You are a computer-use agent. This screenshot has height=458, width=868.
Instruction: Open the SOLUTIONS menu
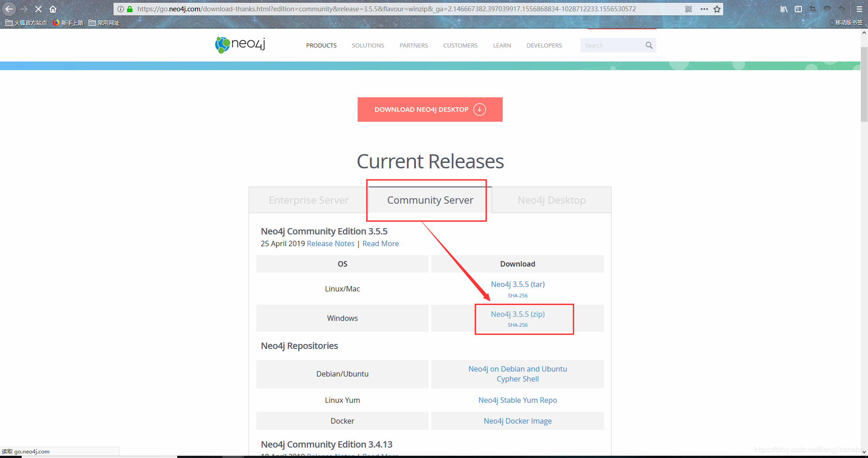(368, 45)
